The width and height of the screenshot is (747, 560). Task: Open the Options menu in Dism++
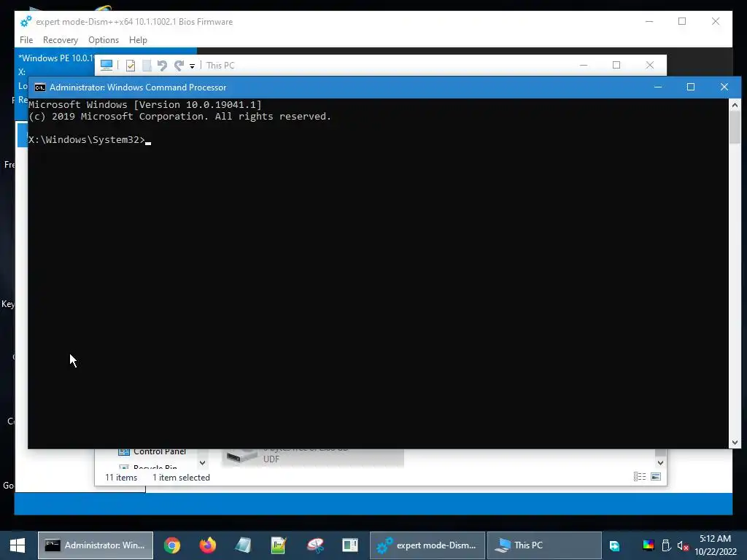pos(104,40)
